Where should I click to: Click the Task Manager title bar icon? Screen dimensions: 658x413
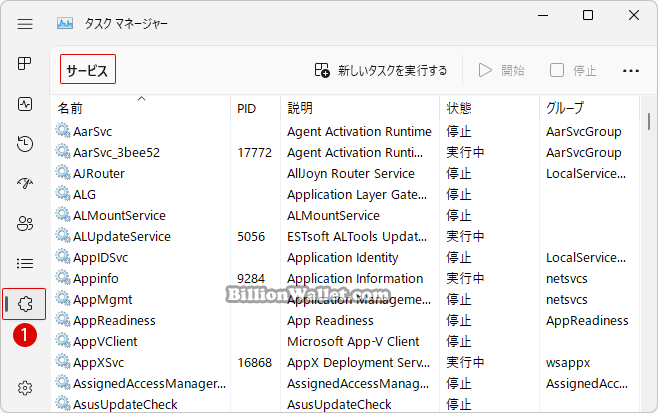tap(65, 24)
